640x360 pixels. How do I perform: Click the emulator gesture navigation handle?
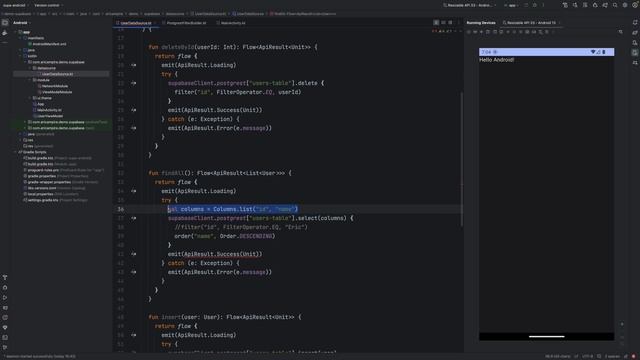547,337
